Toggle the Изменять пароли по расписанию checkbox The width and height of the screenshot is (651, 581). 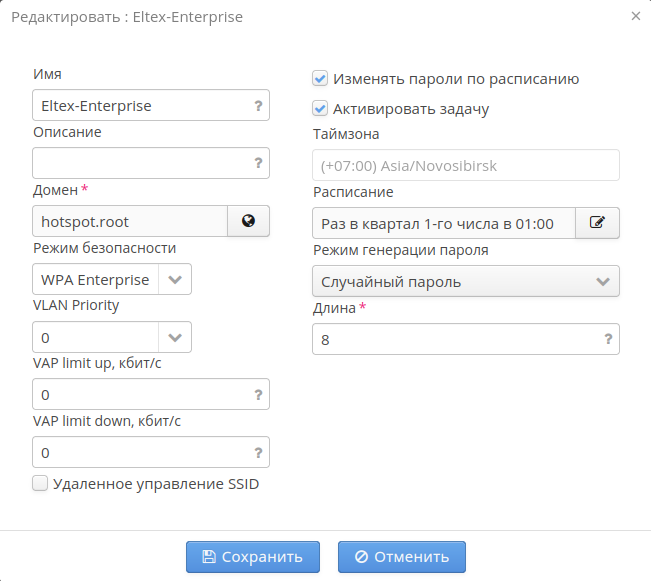320,78
